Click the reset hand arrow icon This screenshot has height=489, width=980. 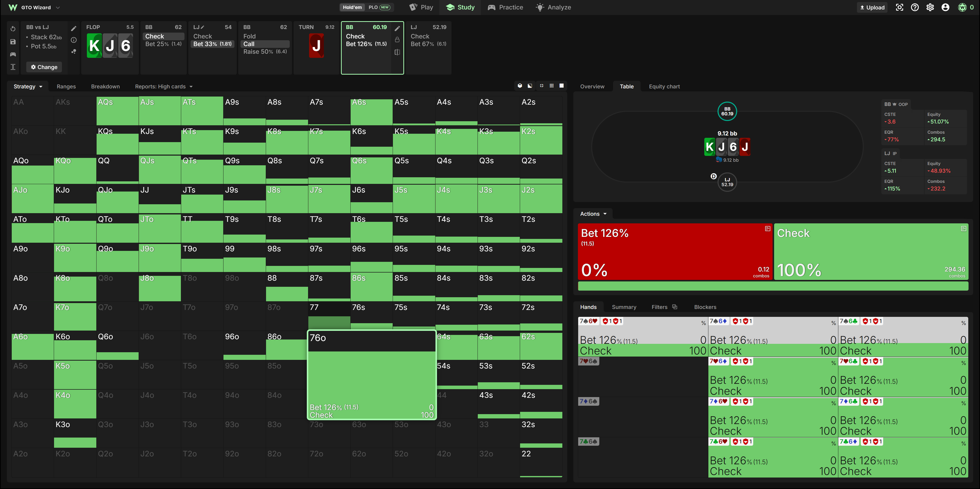(x=13, y=29)
